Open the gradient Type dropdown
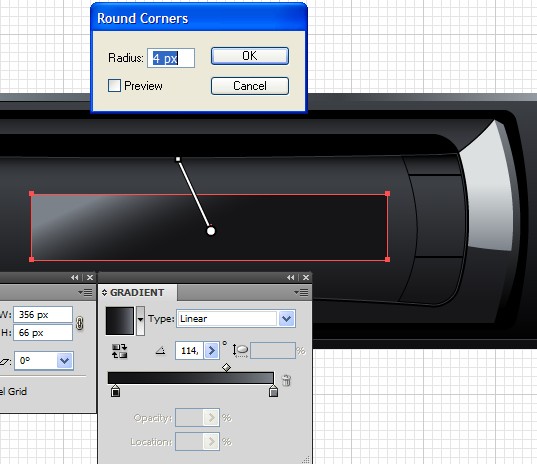 (x=286, y=319)
